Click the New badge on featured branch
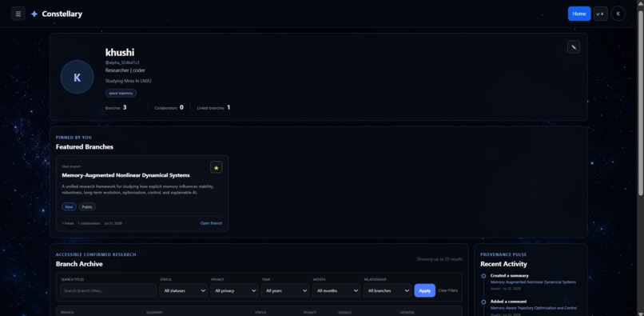The width and height of the screenshot is (644, 316). click(69, 207)
